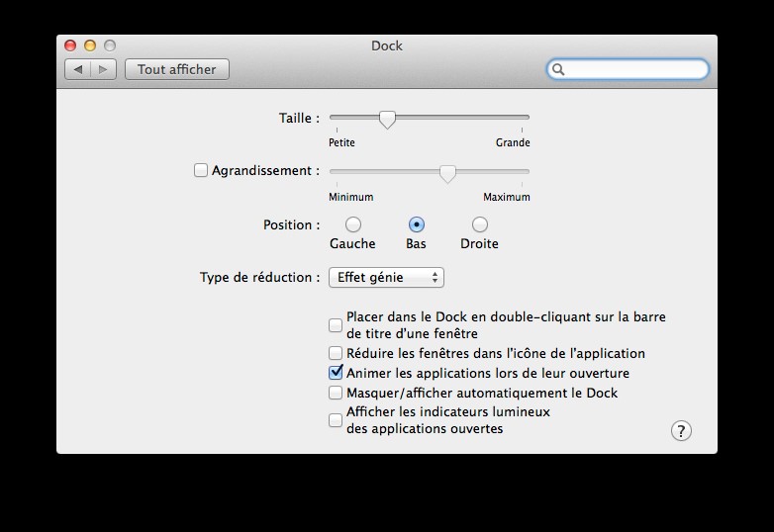Screen dimensions: 774x532
Task: Check Placer dans le Dock en double-cliquant
Action: click(x=336, y=325)
